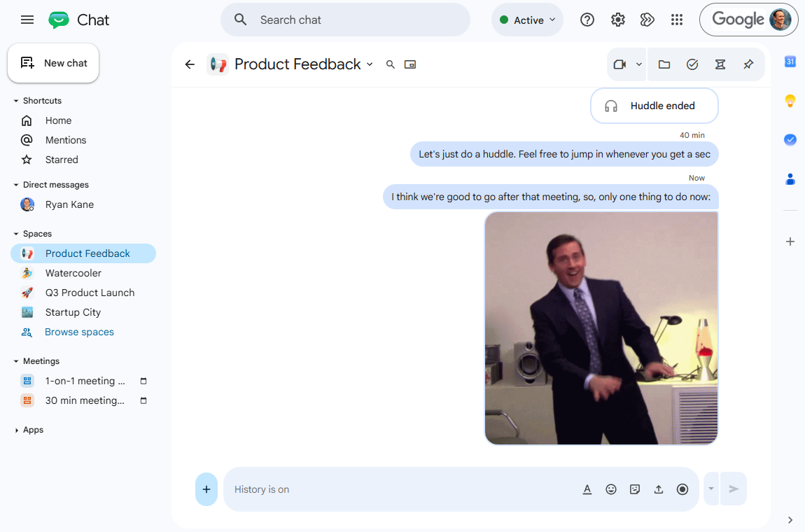Collapse the Shortcuts section
The height and width of the screenshot is (532, 805).
pyautogui.click(x=16, y=101)
